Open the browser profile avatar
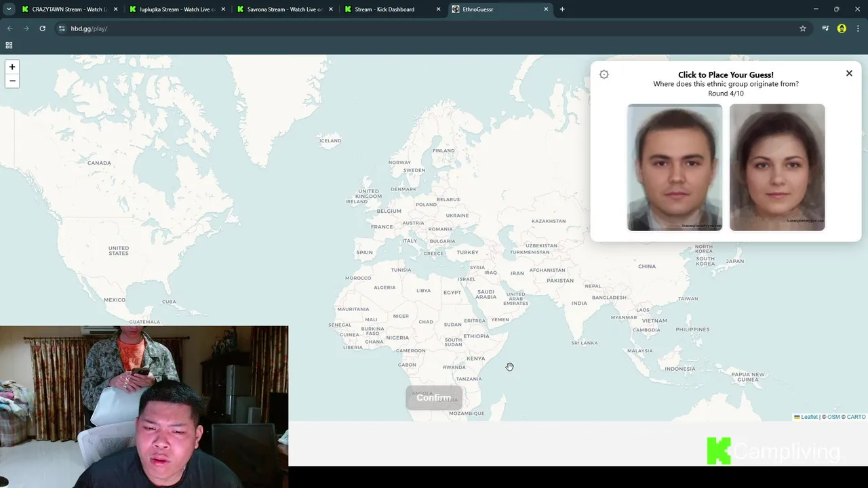Screen dimensions: 868x488 pos(842,28)
